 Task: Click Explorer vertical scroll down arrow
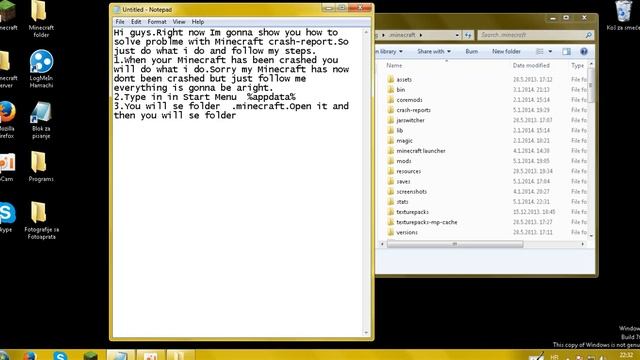[591, 236]
